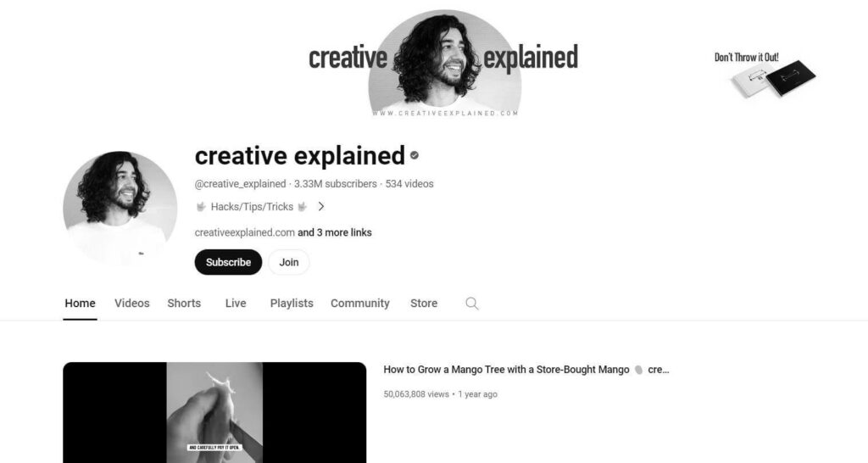Image resolution: width=868 pixels, height=463 pixels.
Task: Show the 'and 3 more links' list
Action: (x=334, y=232)
